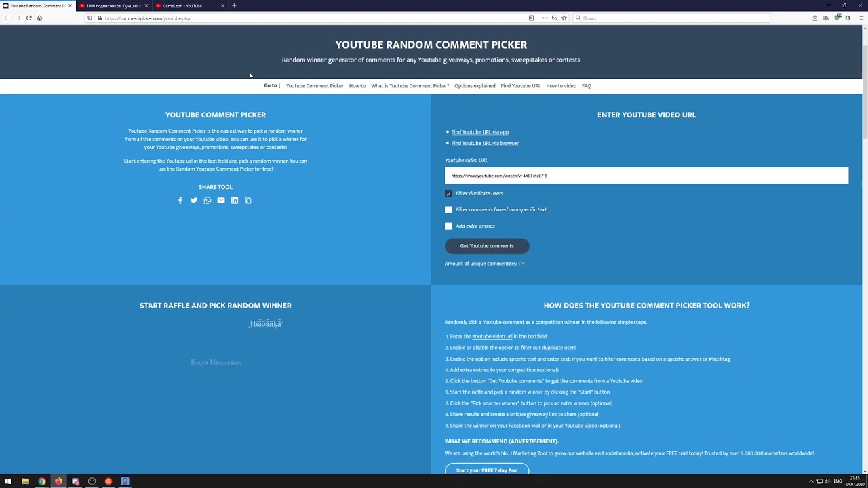
Task: Open File Explorer in taskbar
Action: pos(25,481)
